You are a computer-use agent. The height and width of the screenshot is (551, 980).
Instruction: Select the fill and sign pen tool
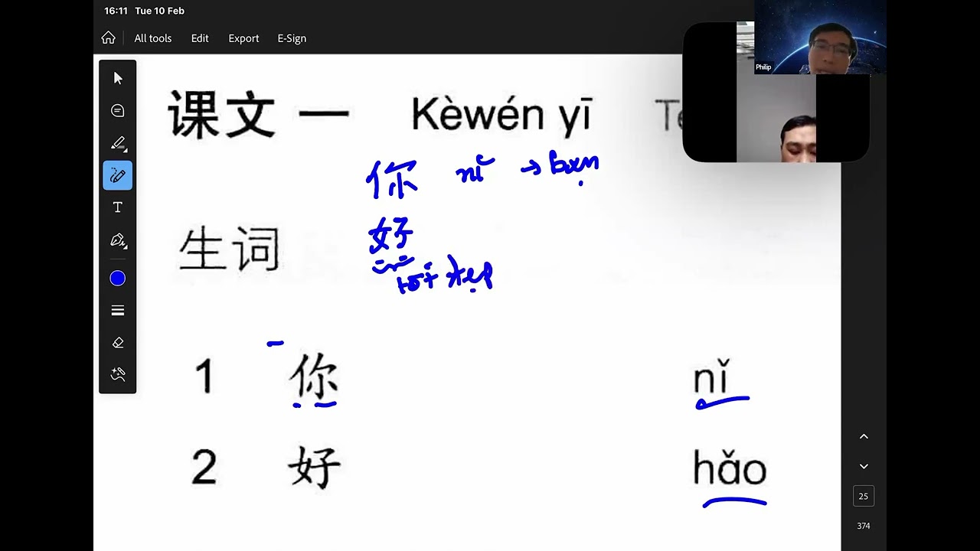pyautogui.click(x=118, y=240)
